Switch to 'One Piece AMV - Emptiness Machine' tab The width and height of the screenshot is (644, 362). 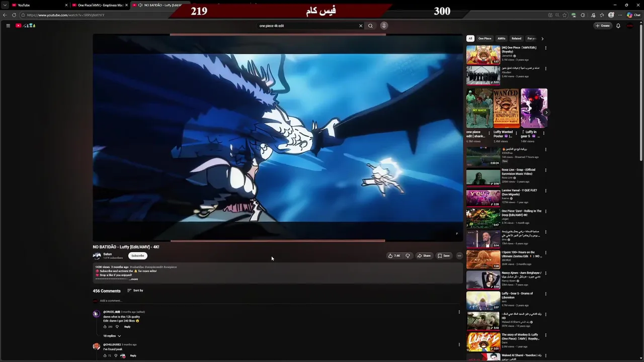coord(100,5)
